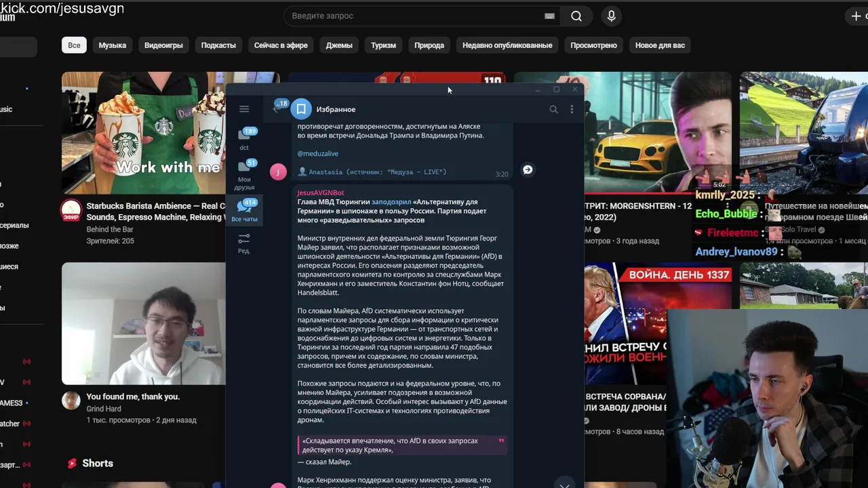Click Andrey_Ivanov89 name in chat overlay
The width and height of the screenshot is (868, 488).
[736, 251]
